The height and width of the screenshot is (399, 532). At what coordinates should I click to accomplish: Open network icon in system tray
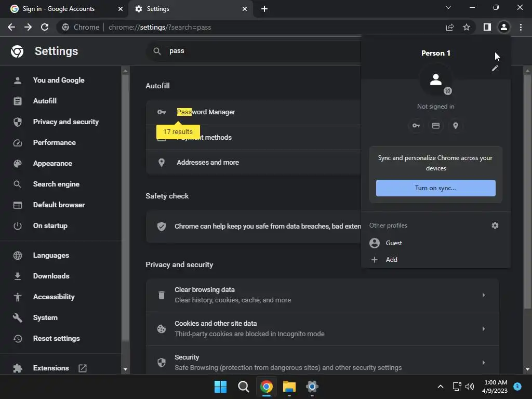point(457,387)
